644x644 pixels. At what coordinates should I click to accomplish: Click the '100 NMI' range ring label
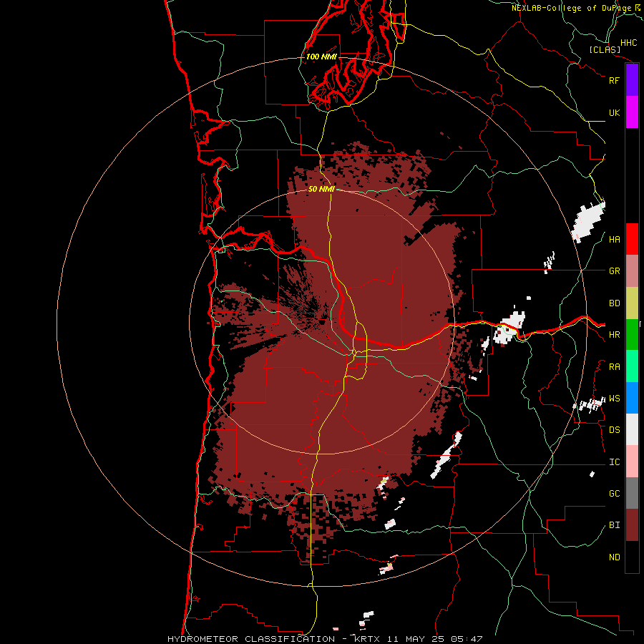(x=321, y=57)
